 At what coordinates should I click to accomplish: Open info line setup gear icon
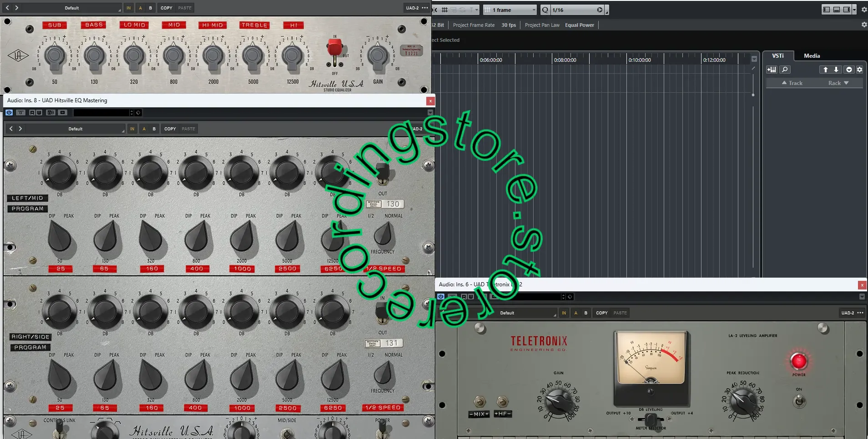pos(864,25)
